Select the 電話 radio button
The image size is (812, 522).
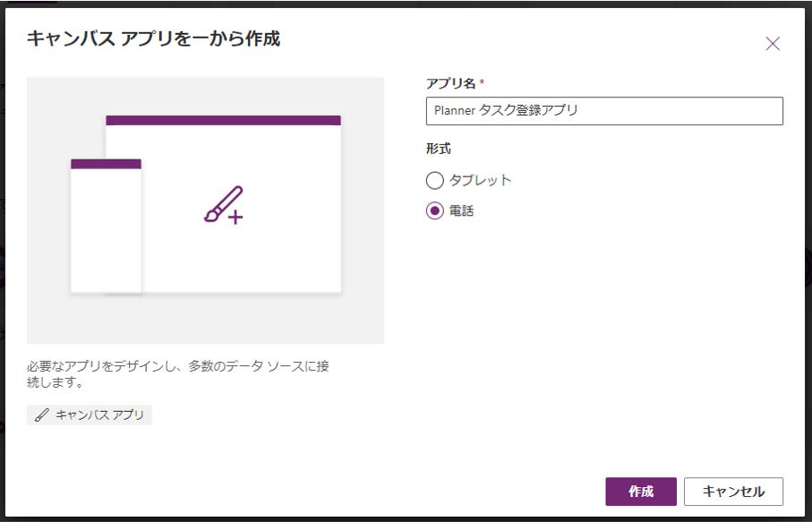[435, 212]
